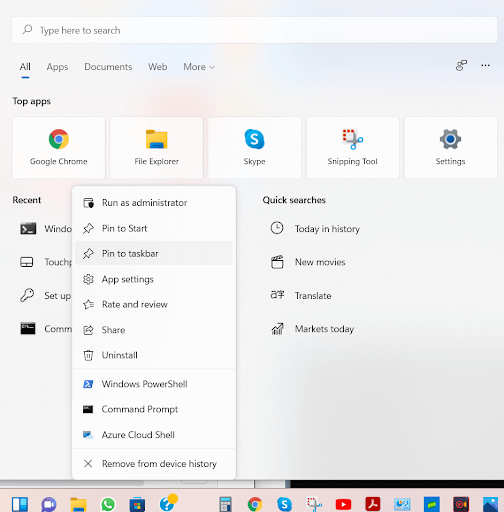Open the green app icon on taskbar

pos(432,504)
